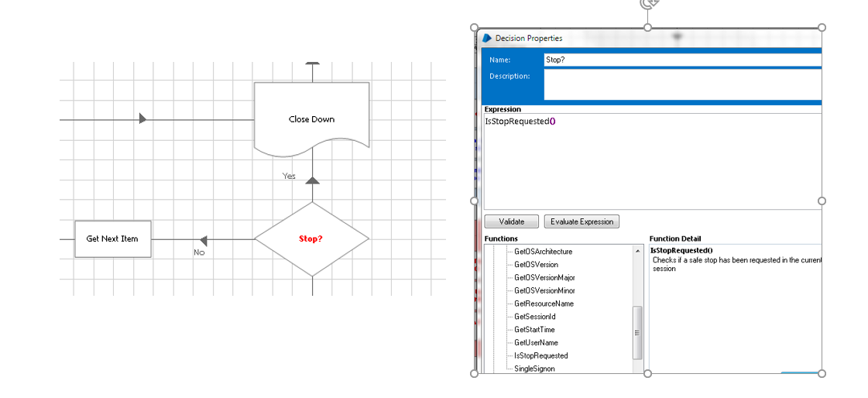Click the No arrow pointing to Get Next Item
The height and width of the screenshot is (398, 868).
tap(203, 240)
